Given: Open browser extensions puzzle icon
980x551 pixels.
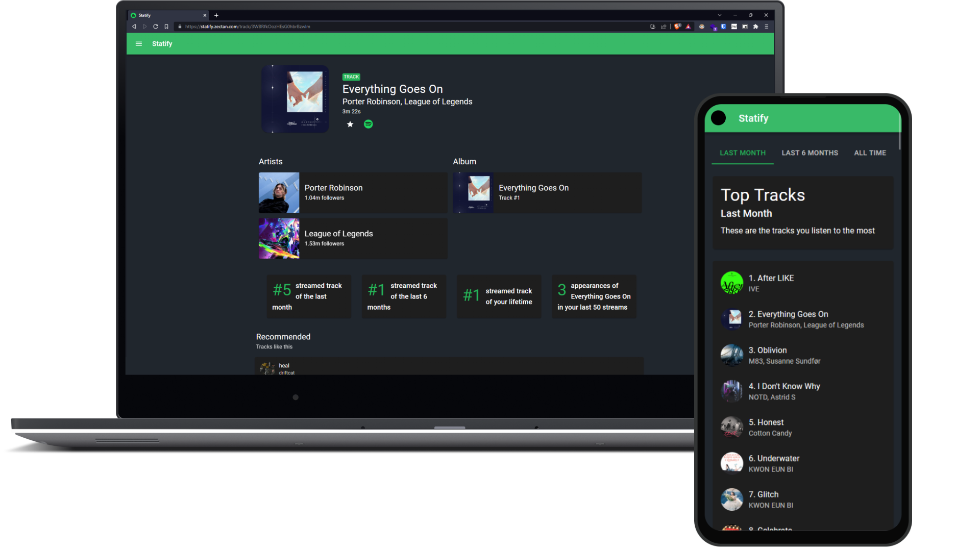Looking at the screenshot, I should tap(755, 27).
